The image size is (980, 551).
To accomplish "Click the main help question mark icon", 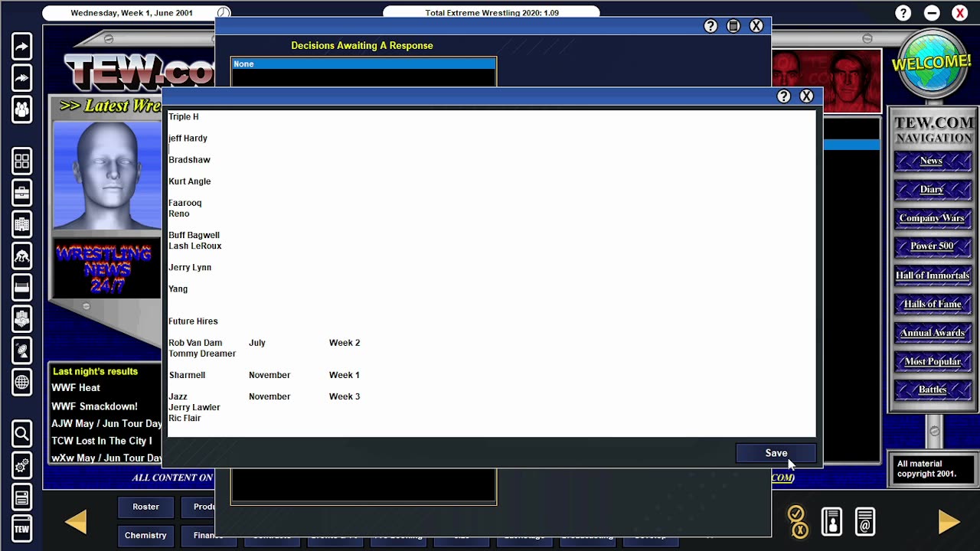I will [x=903, y=13].
